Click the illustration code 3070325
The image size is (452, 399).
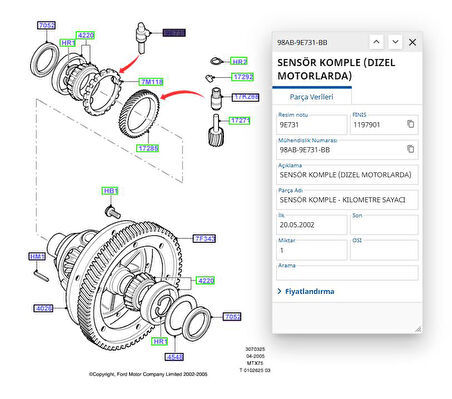255,349
